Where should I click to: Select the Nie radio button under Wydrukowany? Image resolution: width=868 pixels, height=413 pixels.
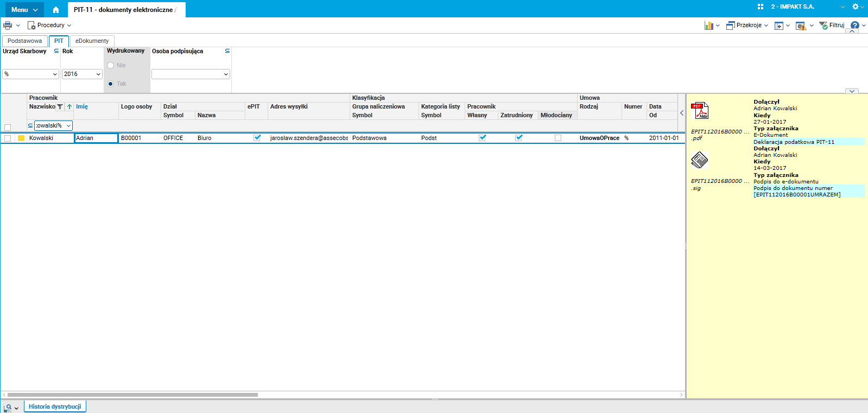[x=111, y=66]
